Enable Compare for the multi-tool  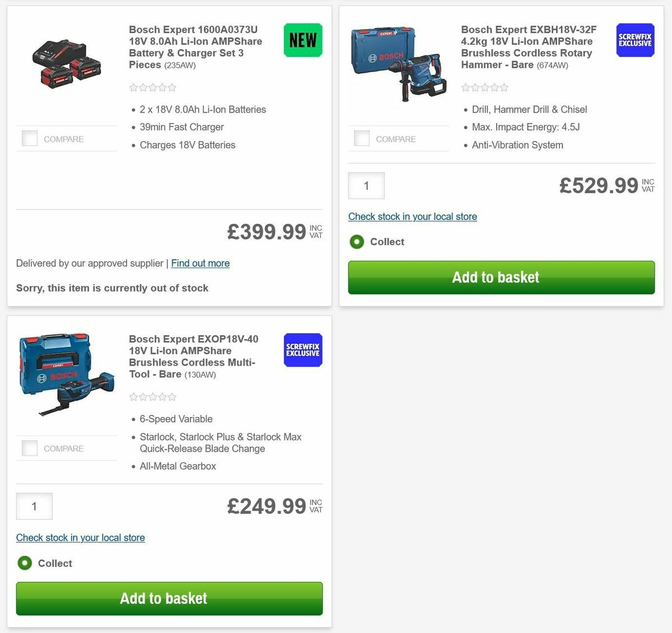[29, 448]
